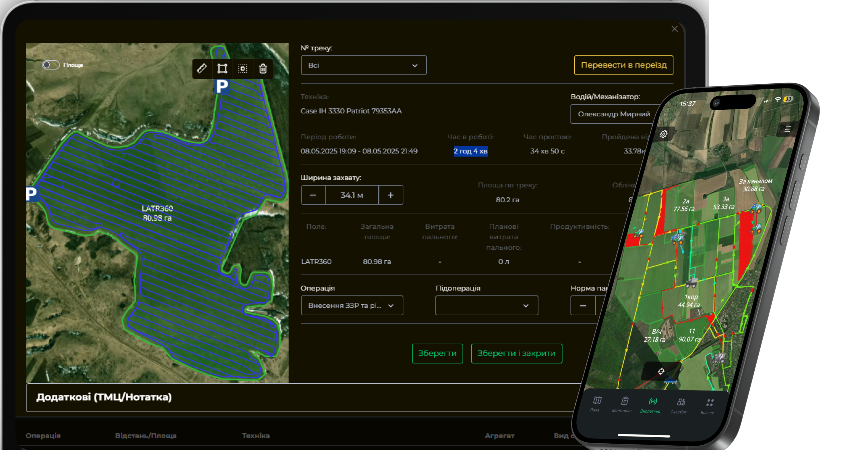Image resolution: width=868 pixels, height=450 pixels.
Task: Tap the locate-me crosshair icon
Action: [x=661, y=371]
